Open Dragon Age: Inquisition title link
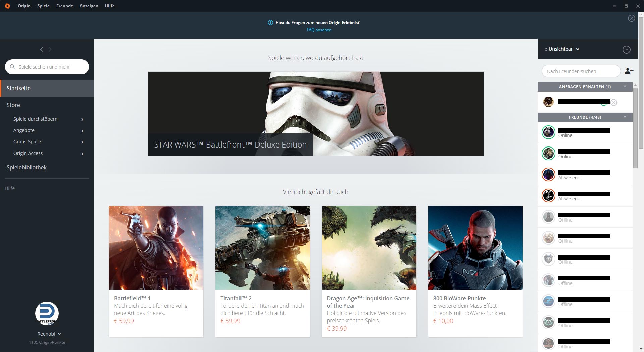Viewport: 644px width, 352px height. point(368,302)
